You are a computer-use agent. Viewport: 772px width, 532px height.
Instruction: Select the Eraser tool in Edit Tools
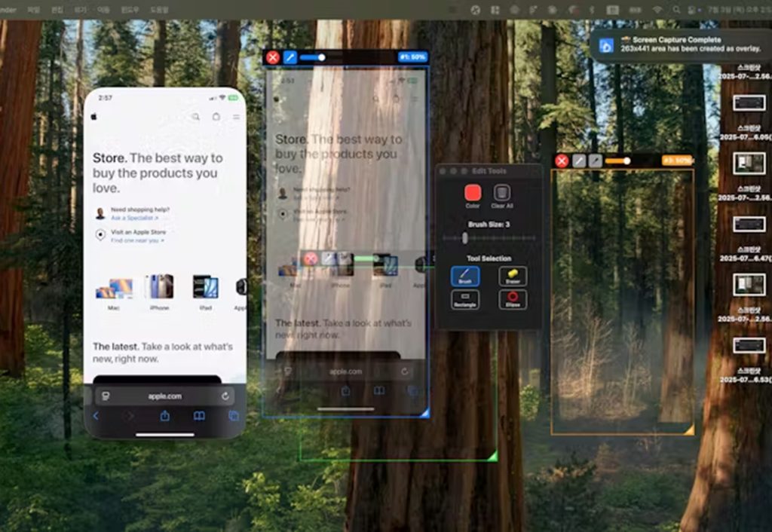pyautogui.click(x=513, y=276)
